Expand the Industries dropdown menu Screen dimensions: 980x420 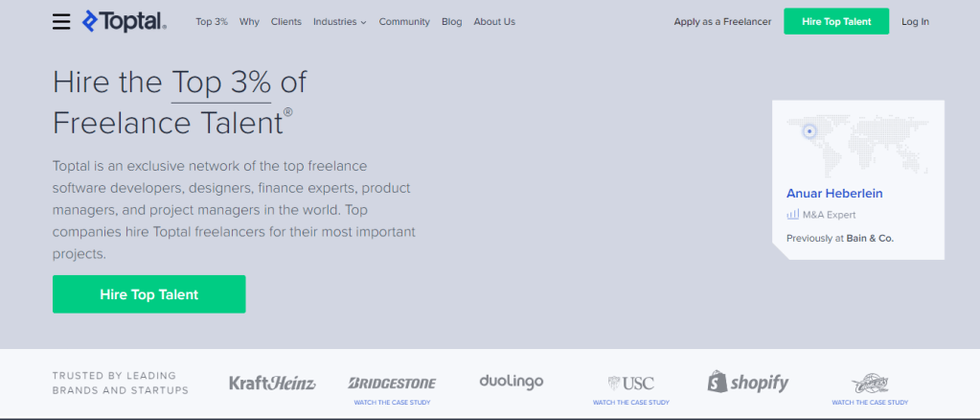pyautogui.click(x=339, y=21)
